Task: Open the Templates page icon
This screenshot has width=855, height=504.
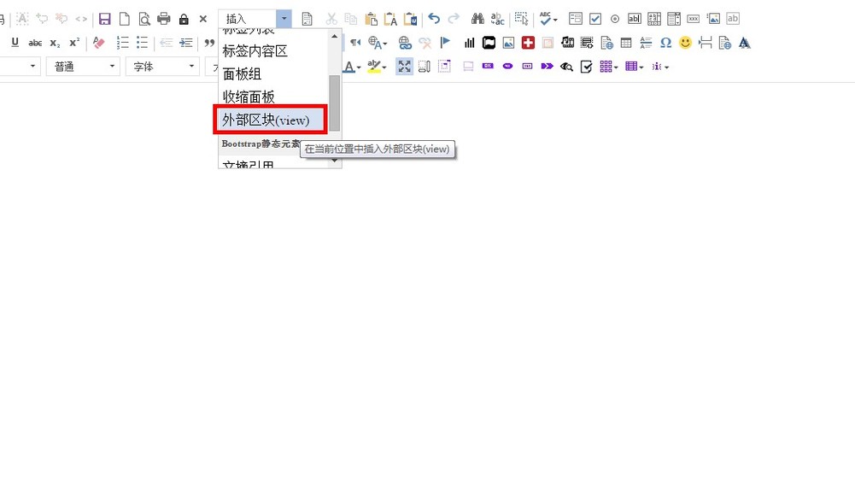Action: [307, 19]
